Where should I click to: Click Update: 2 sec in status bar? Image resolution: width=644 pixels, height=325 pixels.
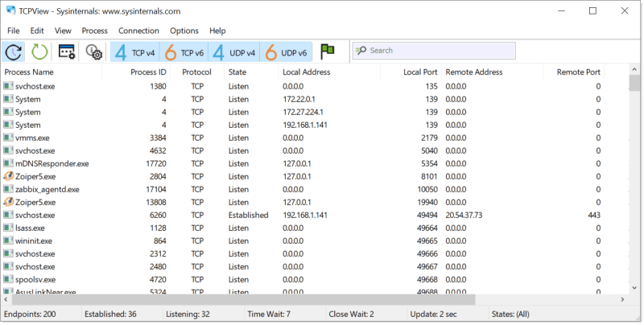pos(433,315)
